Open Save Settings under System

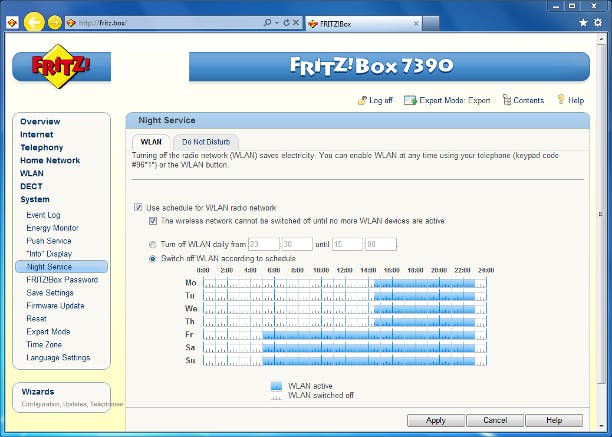tap(50, 293)
